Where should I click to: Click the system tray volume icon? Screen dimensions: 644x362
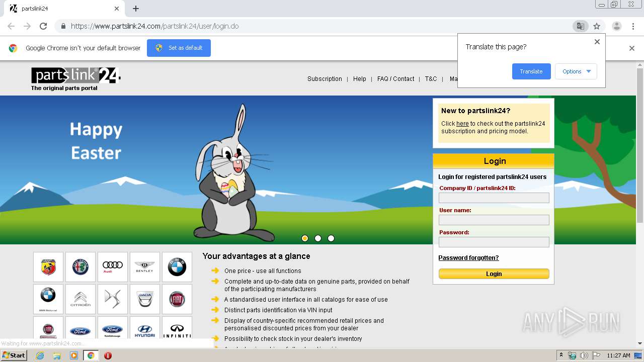tap(584, 355)
